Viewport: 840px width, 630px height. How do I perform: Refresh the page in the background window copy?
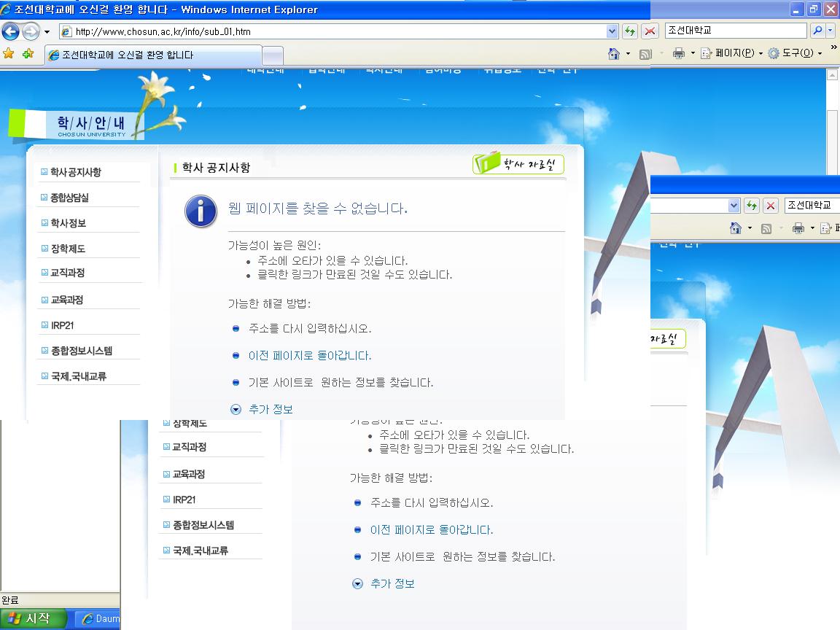click(x=752, y=206)
